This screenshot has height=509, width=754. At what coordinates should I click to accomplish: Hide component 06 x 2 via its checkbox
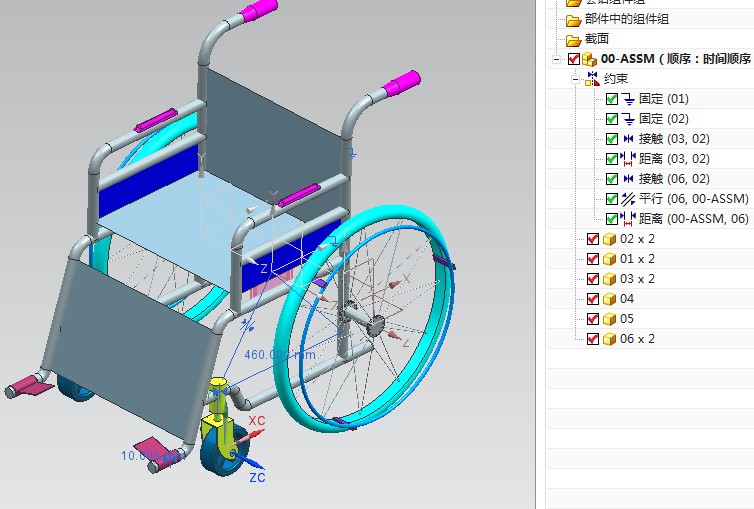(593, 339)
